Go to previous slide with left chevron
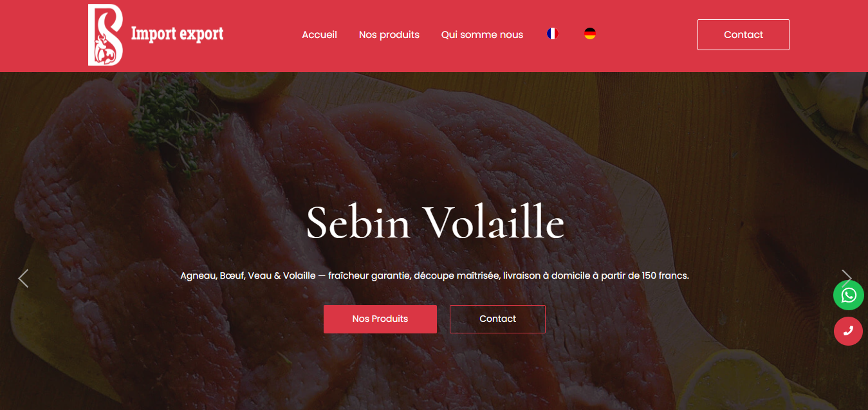The image size is (868, 410). tap(23, 278)
